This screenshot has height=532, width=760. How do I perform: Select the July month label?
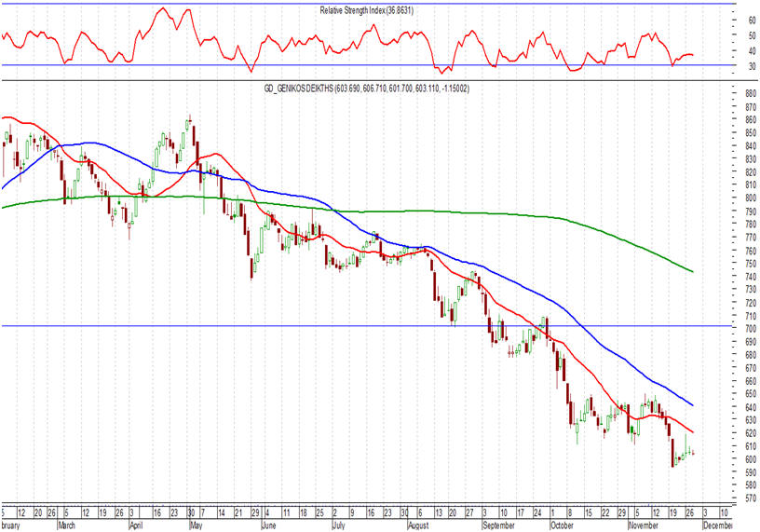(x=338, y=525)
